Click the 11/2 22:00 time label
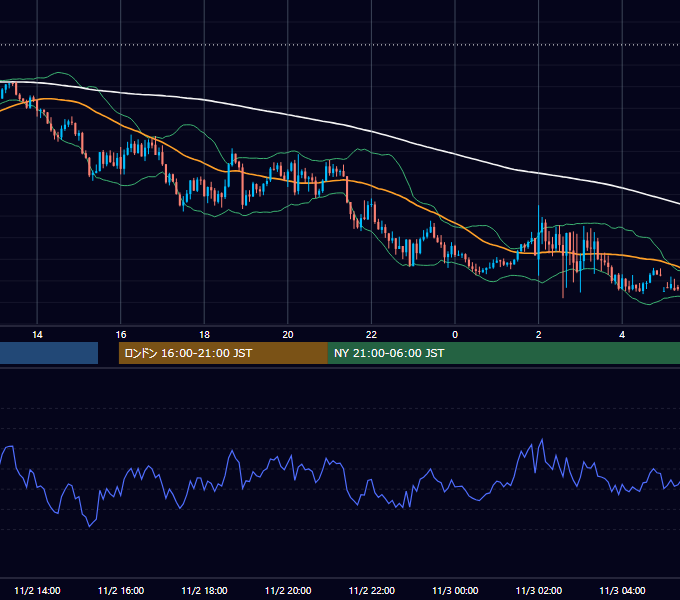This screenshot has width=680, height=600. point(372,590)
